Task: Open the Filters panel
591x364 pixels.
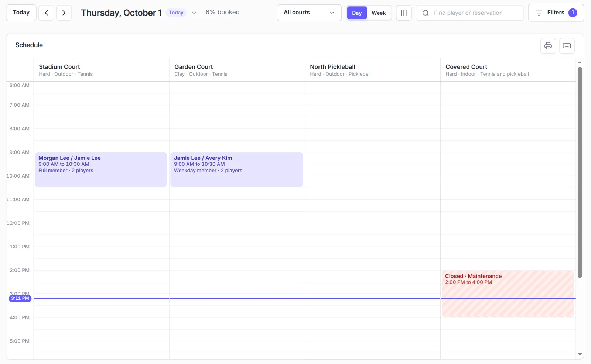Action: 556,13
